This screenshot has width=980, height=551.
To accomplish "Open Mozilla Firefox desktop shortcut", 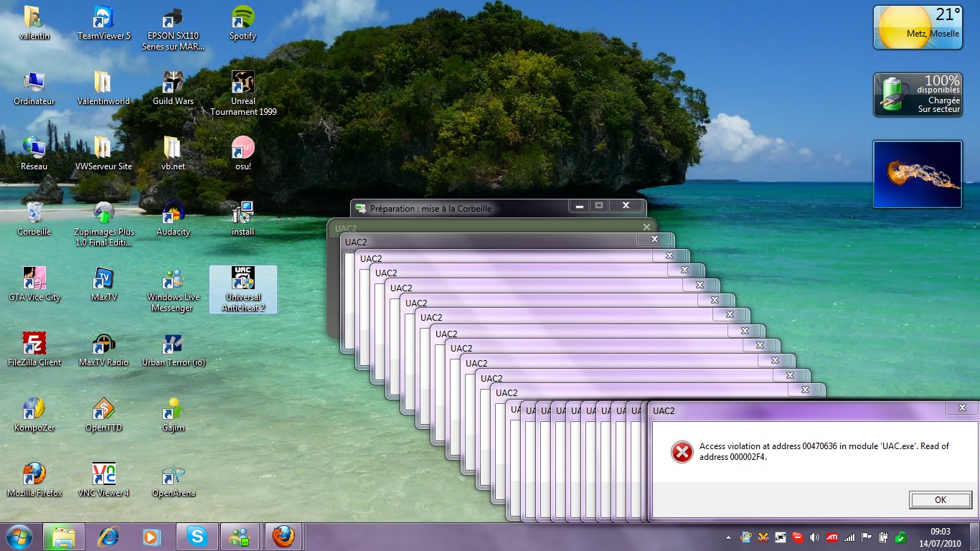I will pyautogui.click(x=34, y=480).
